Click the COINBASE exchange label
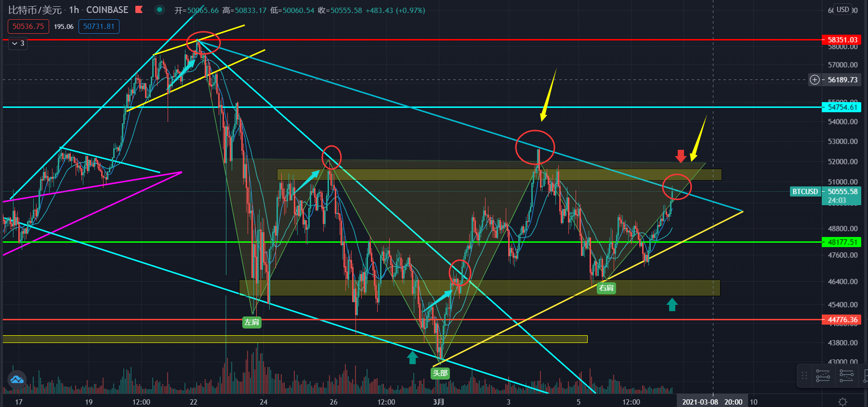 (x=107, y=10)
